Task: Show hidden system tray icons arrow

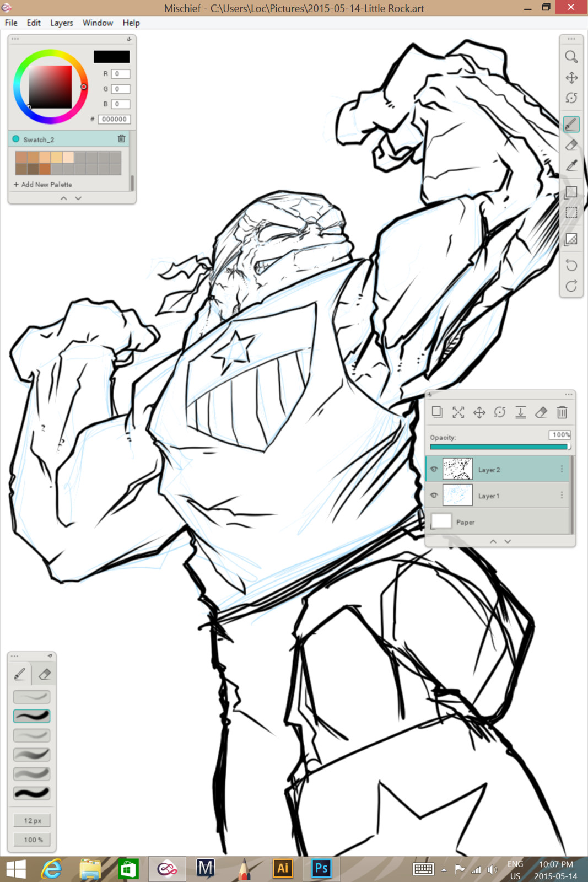Action: pos(444,870)
